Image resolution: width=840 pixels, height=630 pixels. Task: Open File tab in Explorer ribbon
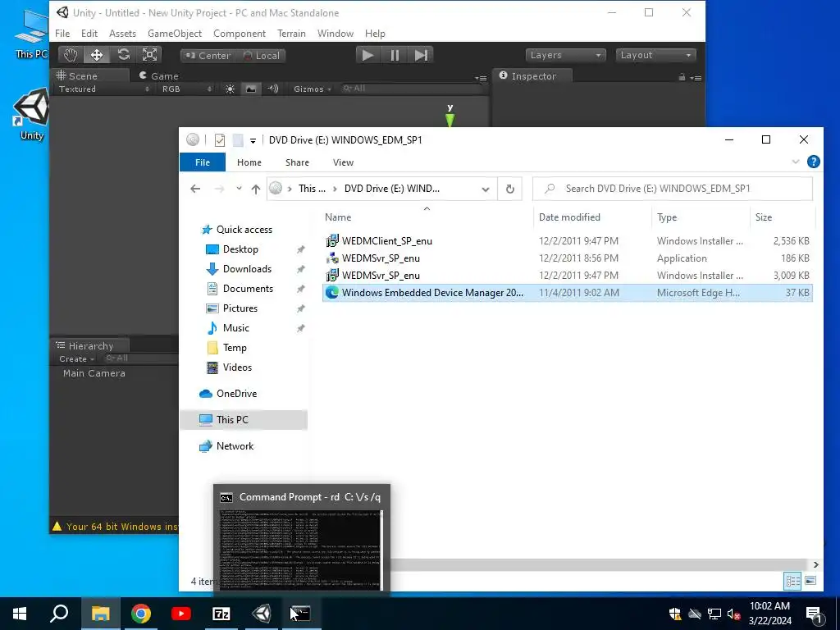203,162
